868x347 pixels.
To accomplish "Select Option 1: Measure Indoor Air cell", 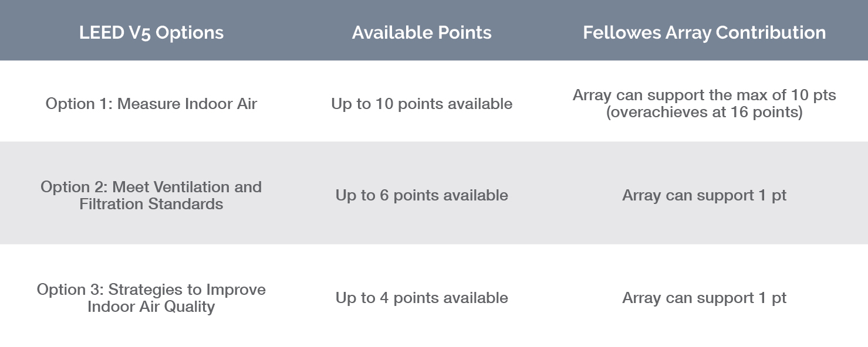I will click(x=151, y=104).
